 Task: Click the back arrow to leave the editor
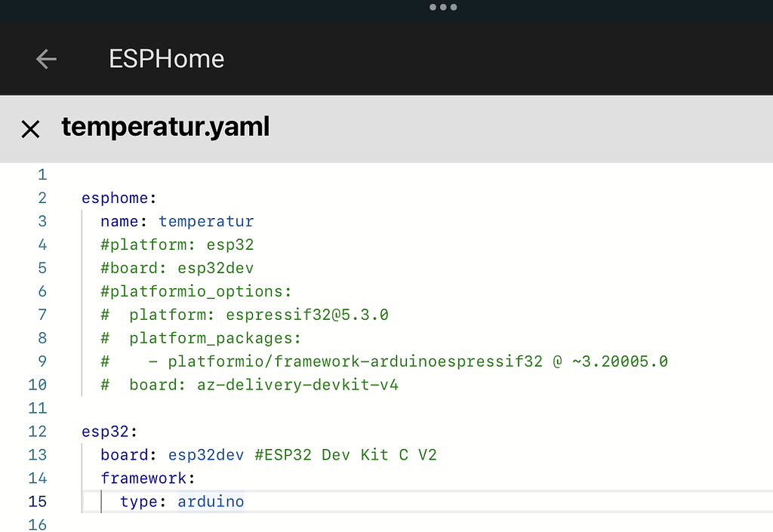(x=45, y=58)
